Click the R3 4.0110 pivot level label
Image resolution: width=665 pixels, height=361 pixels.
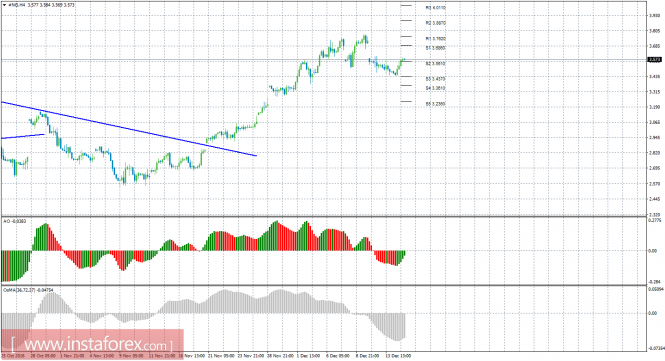436,8
